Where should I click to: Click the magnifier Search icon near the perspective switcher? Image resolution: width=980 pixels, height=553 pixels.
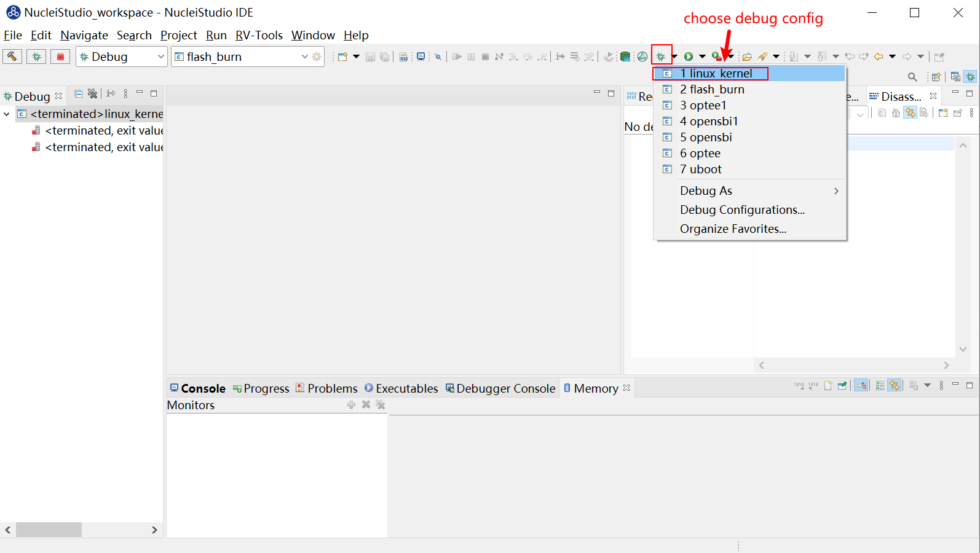point(912,77)
